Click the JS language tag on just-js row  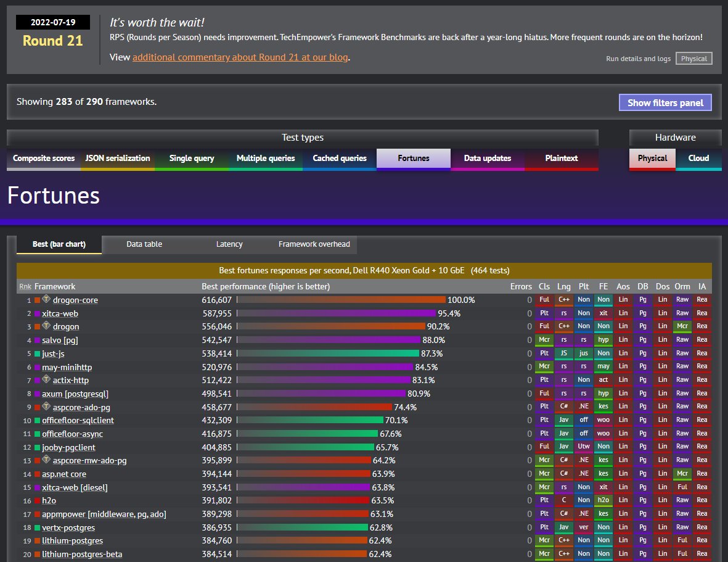[564, 353]
